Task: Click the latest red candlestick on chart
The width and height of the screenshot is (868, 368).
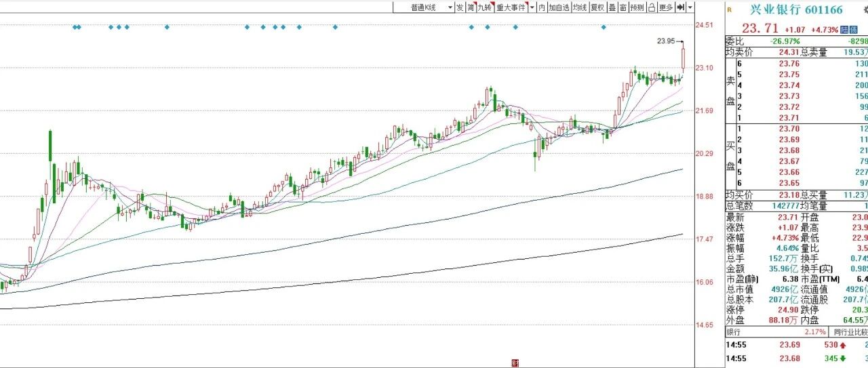Action: pos(683,59)
